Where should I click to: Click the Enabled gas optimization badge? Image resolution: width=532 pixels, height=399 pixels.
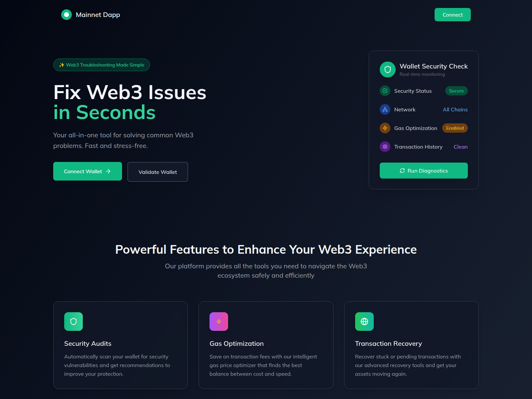coord(455,128)
